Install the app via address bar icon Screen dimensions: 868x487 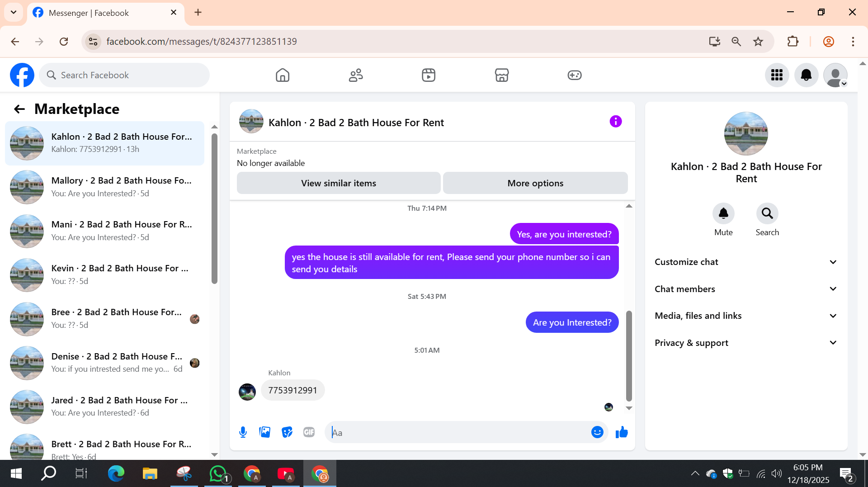pos(714,42)
